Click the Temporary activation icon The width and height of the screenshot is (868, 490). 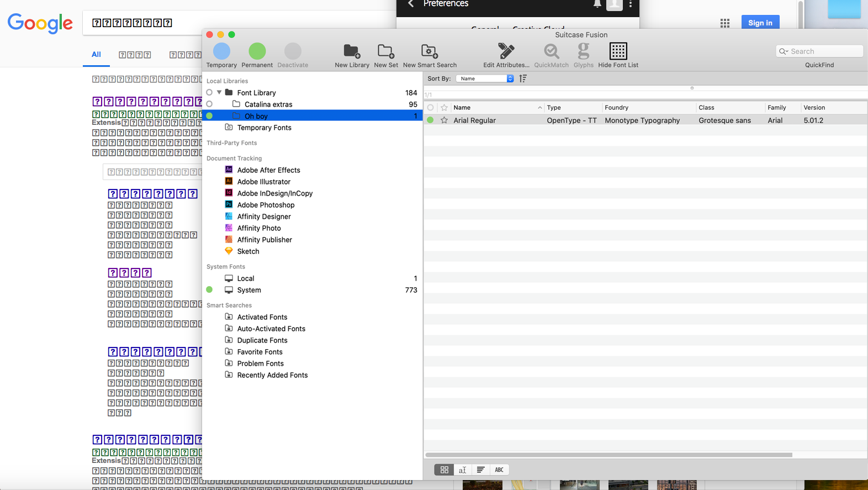click(x=221, y=51)
